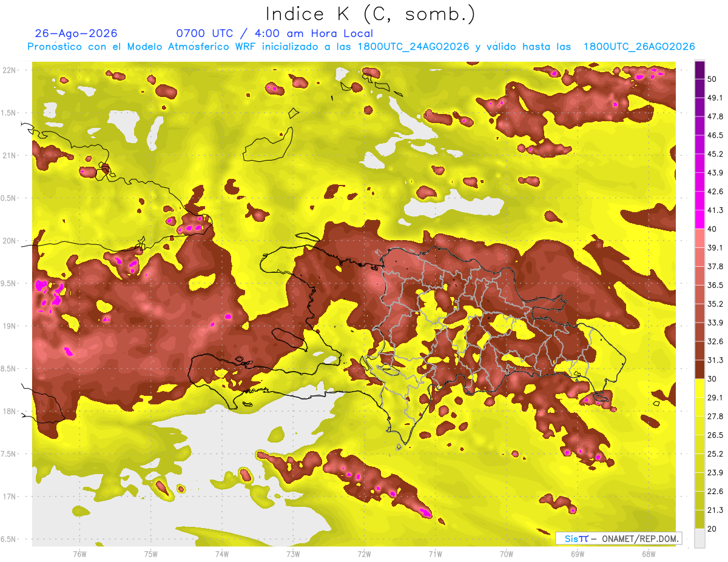Click the color bar value 27.8

(x=715, y=416)
